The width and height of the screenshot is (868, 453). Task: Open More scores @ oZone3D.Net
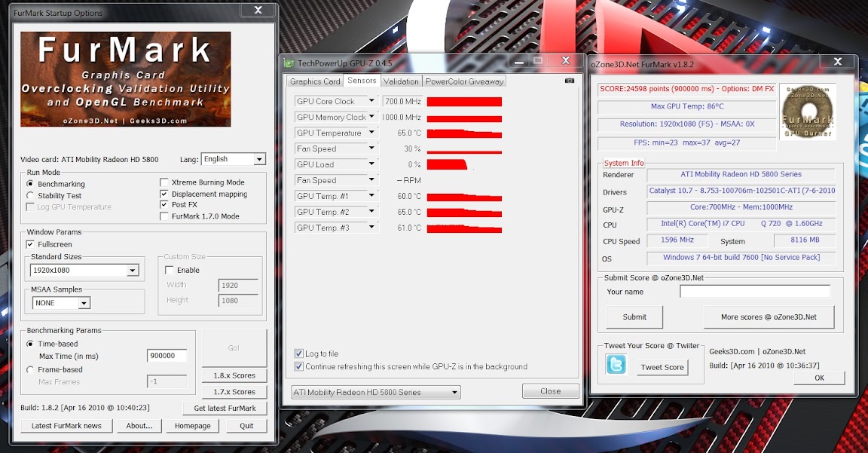pyautogui.click(x=769, y=317)
